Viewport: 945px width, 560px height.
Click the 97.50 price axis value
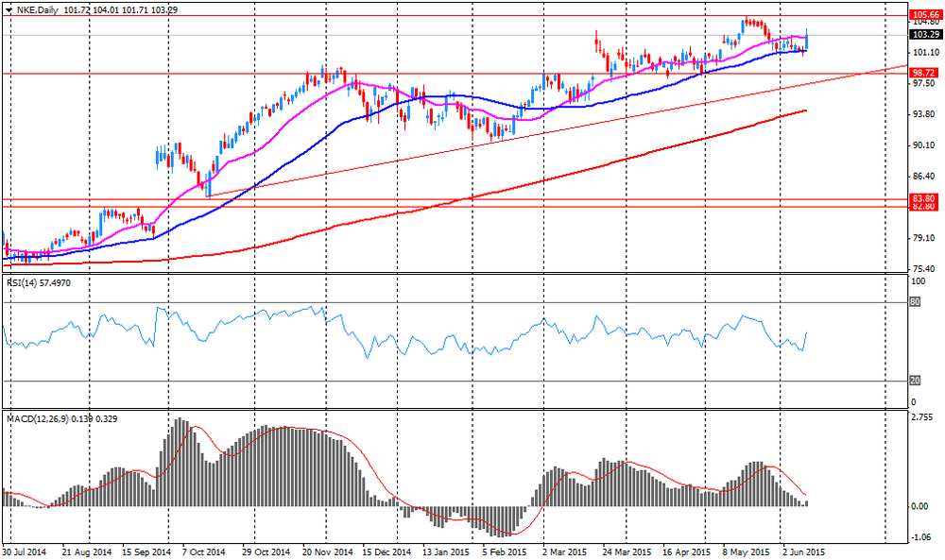point(923,83)
